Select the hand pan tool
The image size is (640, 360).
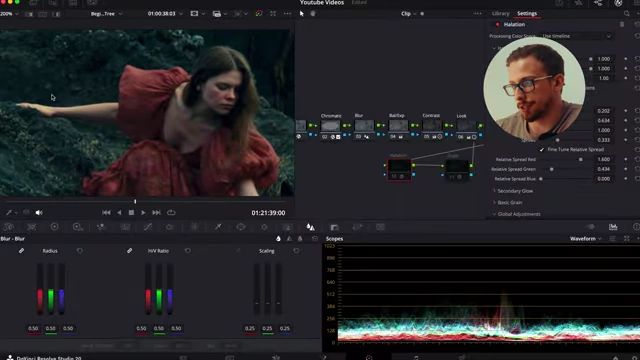[313, 13]
